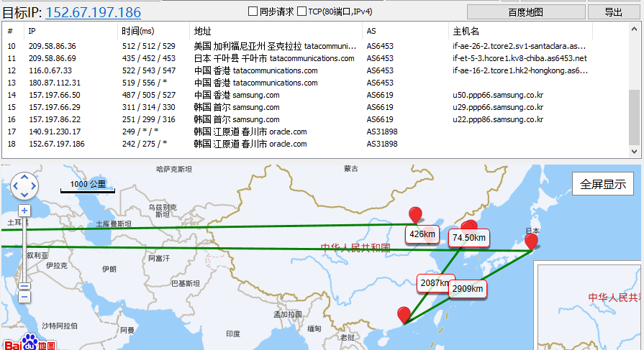The height and width of the screenshot is (350, 644).
Task: Select hop 13 row 180.87.112.31
Action: click(314, 83)
